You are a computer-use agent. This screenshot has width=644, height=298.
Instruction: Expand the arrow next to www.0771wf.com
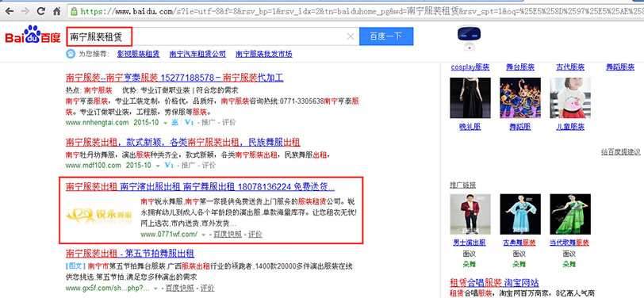tap(204, 235)
